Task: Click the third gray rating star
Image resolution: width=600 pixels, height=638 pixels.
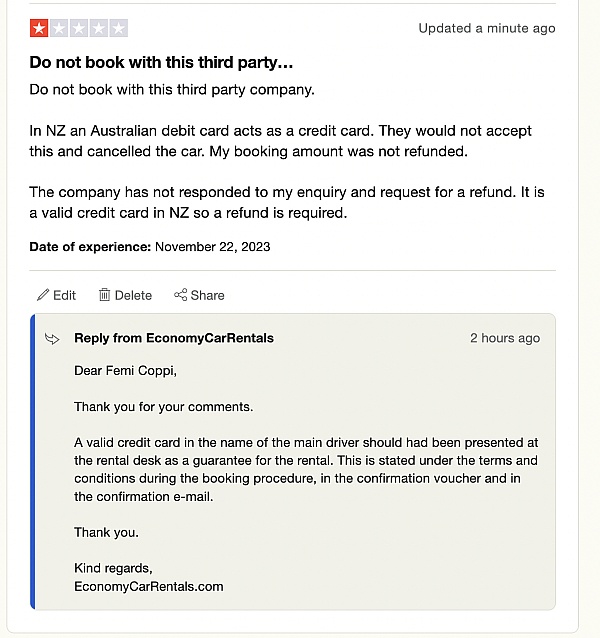Action: (x=79, y=28)
